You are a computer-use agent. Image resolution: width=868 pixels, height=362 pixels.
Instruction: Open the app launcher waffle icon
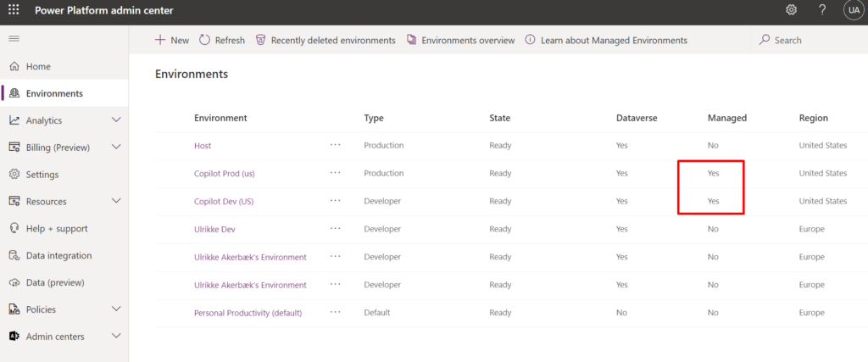(x=14, y=10)
